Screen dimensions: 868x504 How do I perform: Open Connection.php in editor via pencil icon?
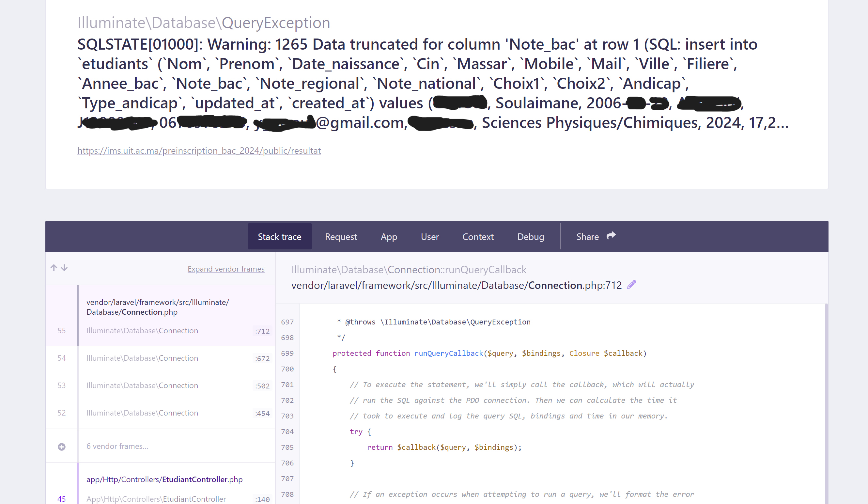click(x=632, y=285)
